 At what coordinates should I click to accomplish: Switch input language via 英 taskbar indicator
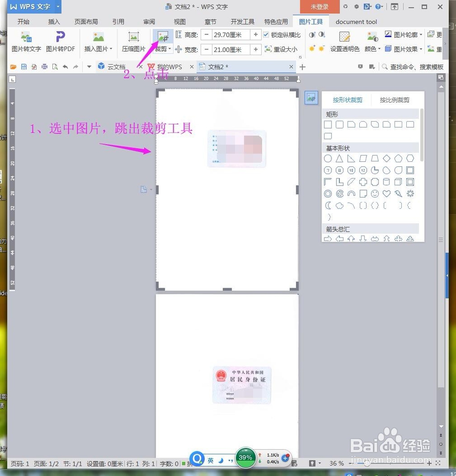[211, 460]
